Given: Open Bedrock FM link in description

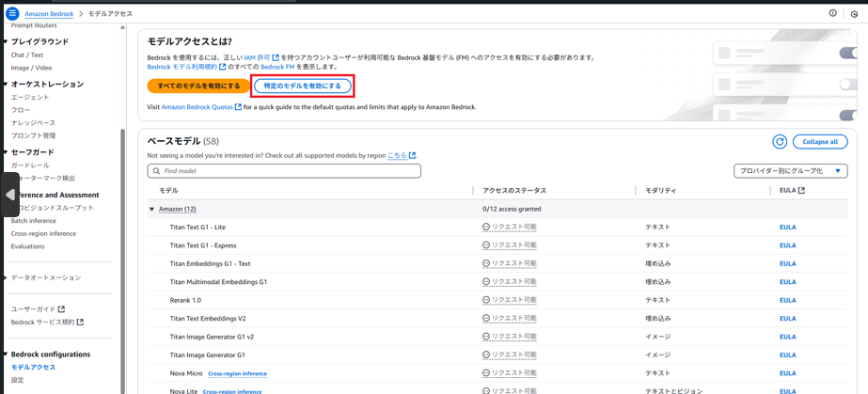Looking at the screenshot, I should tap(277, 67).
